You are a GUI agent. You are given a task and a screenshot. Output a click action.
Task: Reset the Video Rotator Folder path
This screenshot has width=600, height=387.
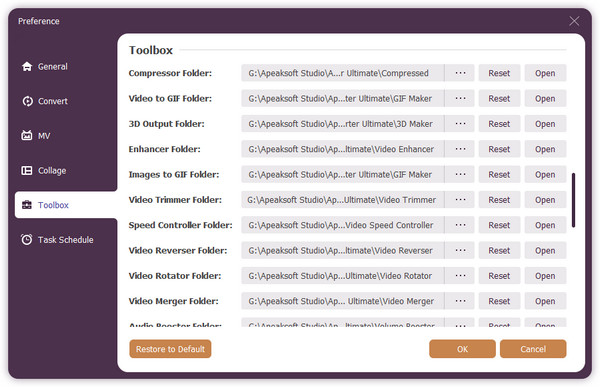click(499, 276)
